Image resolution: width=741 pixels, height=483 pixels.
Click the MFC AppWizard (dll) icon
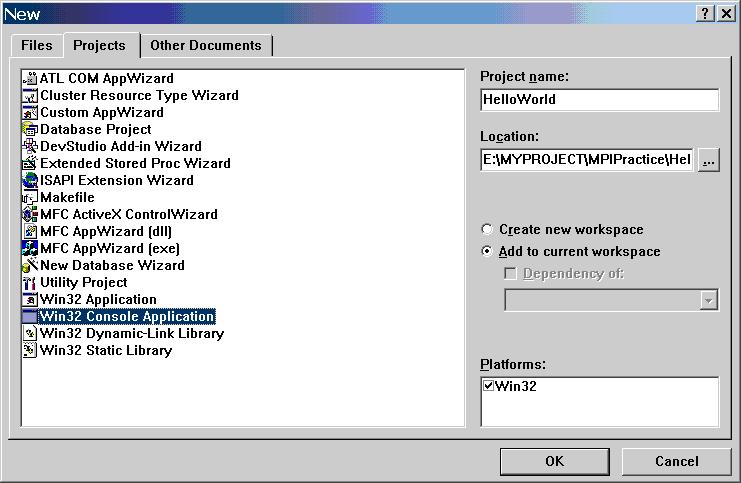coord(30,232)
